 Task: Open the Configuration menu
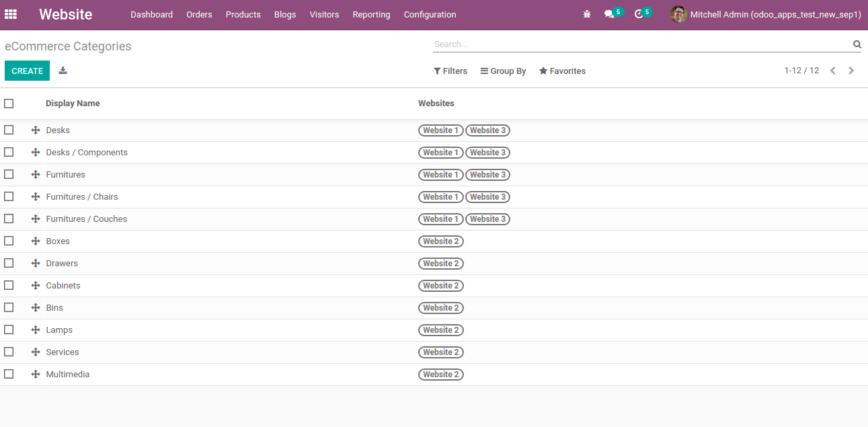click(430, 15)
